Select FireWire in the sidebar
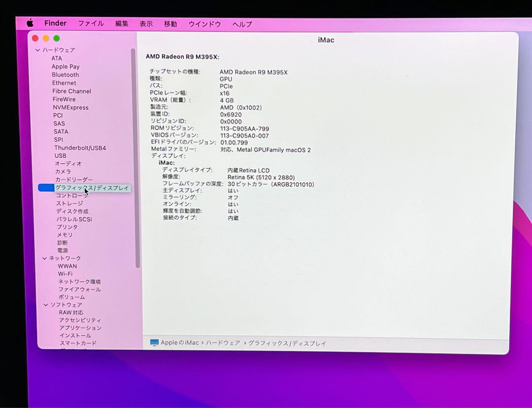Screen dimensions: 532x408 64,99
